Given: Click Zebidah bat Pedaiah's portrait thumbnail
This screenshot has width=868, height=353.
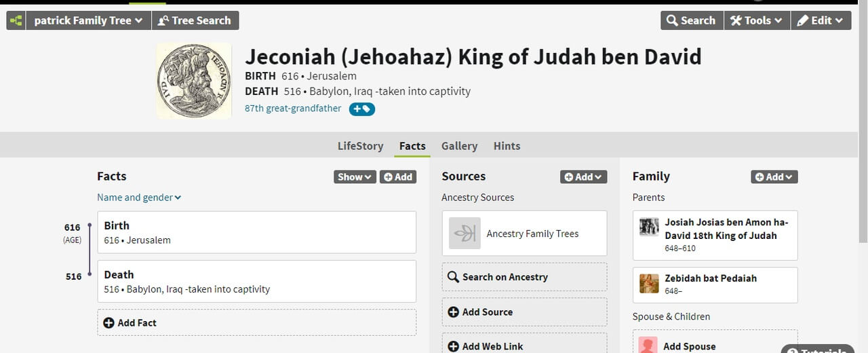Looking at the screenshot, I should point(649,283).
